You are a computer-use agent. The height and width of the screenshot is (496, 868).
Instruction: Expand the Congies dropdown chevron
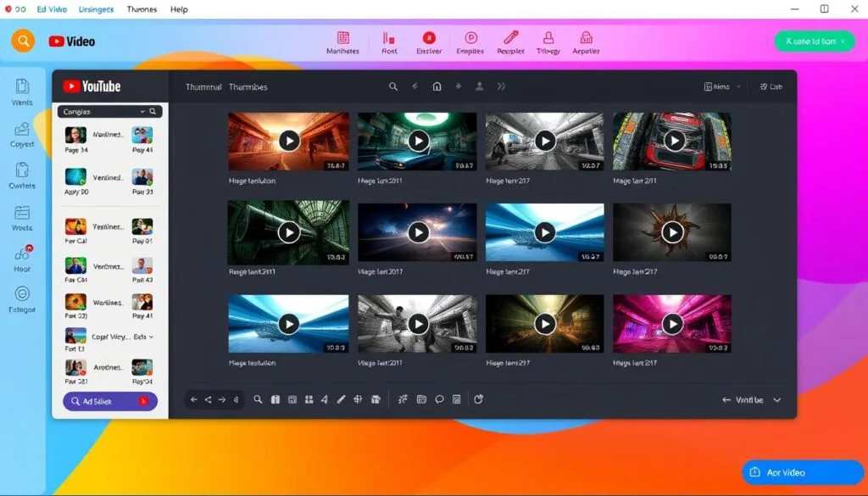pyautogui.click(x=142, y=112)
